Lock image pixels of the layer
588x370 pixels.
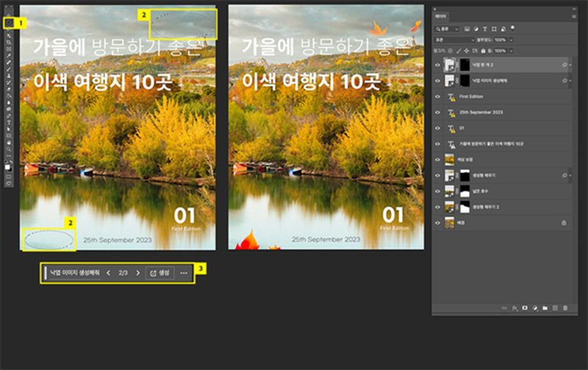click(459, 51)
